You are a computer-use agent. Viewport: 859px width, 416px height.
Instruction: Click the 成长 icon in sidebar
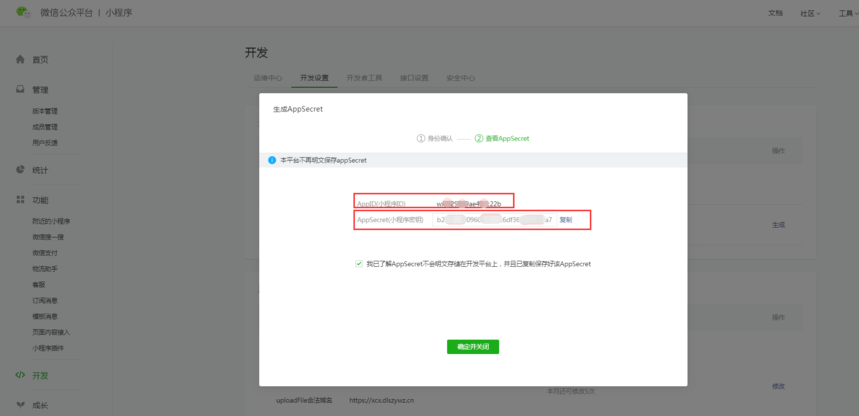[20, 406]
